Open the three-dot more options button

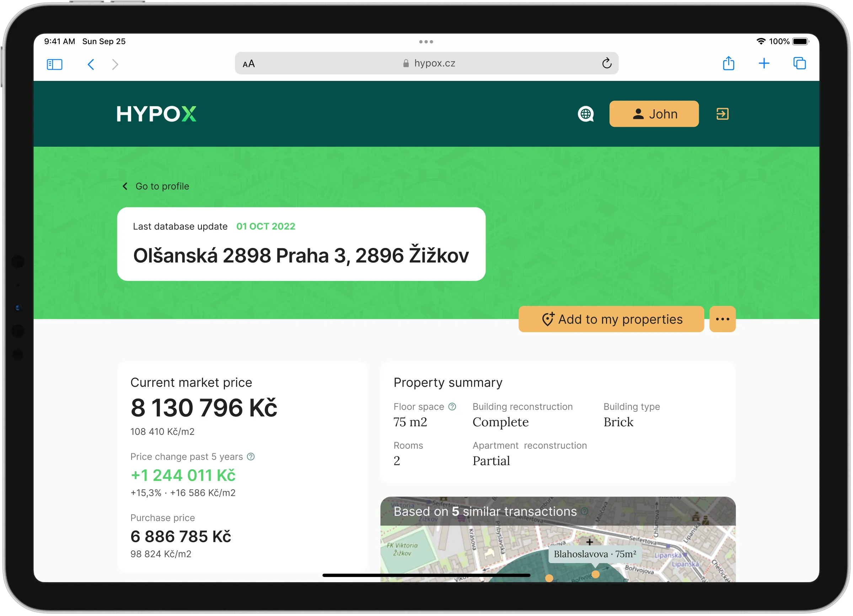(723, 319)
